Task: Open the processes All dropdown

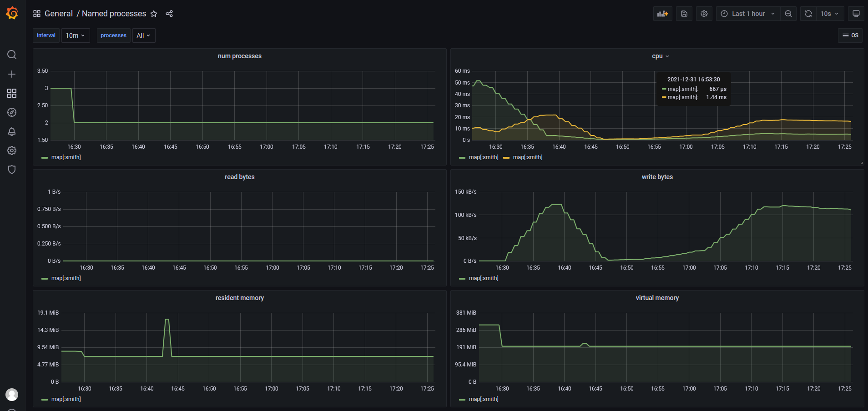Action: (x=143, y=35)
